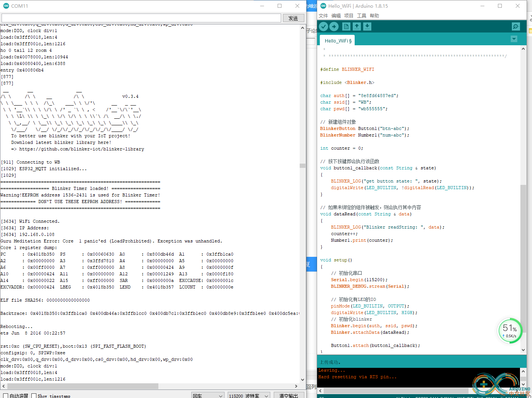Viewport: 532px width, 398px height.
Task: Click the 'char auth[]' code line
Action: click(359, 96)
